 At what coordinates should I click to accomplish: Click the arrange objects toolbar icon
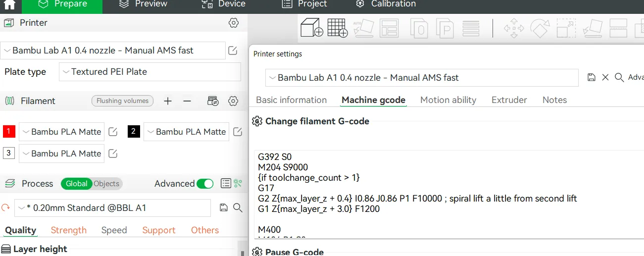(390, 28)
